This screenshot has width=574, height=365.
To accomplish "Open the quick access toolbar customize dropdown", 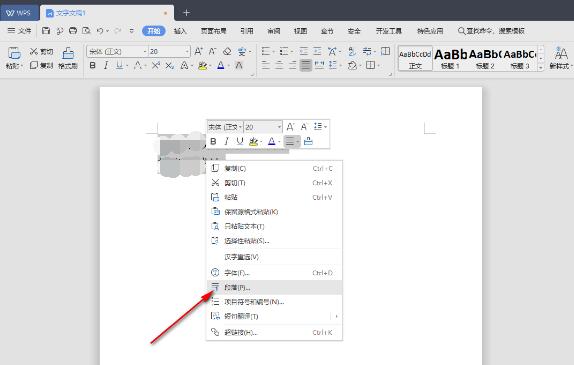I will pos(131,31).
